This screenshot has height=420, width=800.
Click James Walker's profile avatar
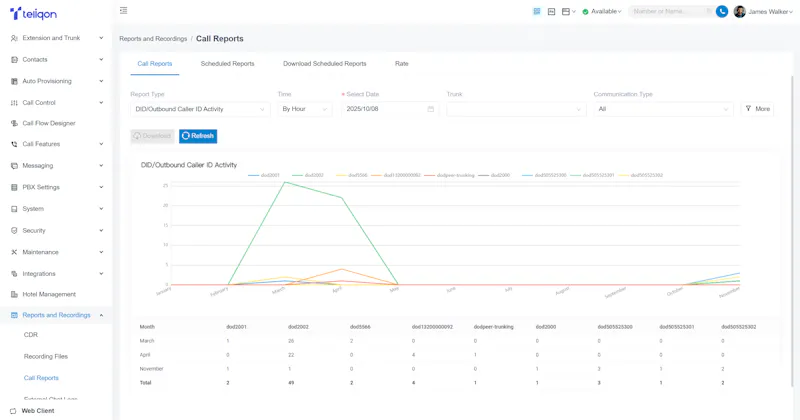pos(739,11)
